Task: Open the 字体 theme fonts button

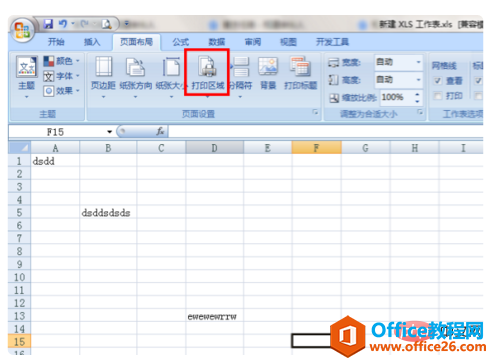Action: point(62,76)
